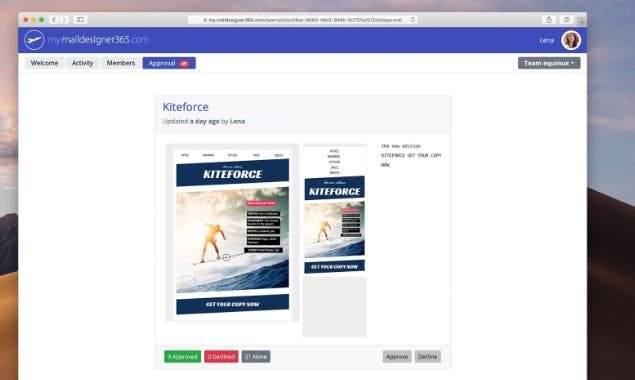Show the 21 None badge list

click(256, 357)
